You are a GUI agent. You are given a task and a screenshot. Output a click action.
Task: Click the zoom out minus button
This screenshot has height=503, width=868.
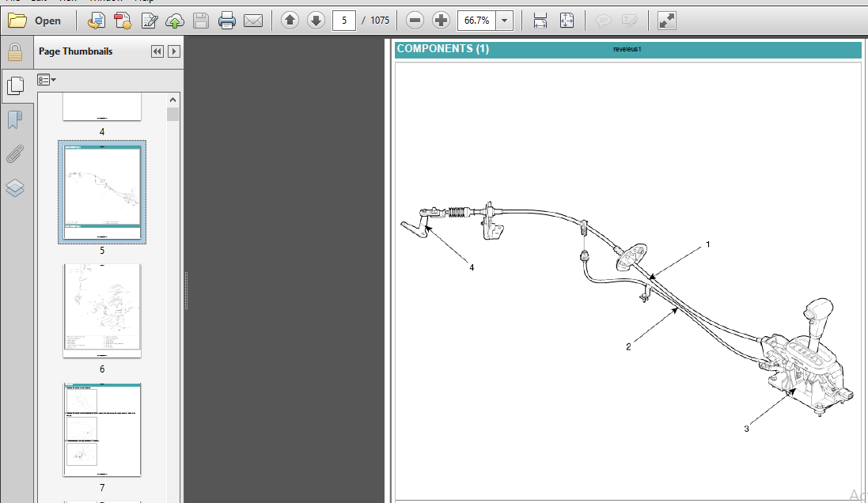click(415, 21)
